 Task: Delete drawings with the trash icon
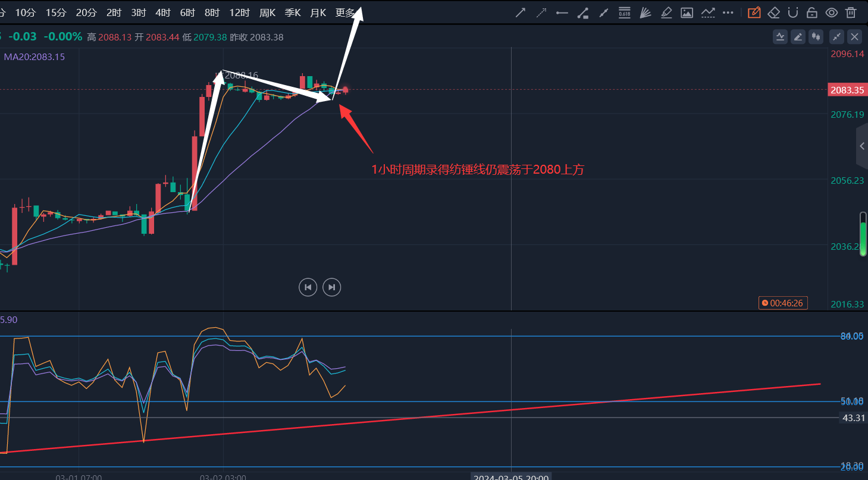[851, 12]
